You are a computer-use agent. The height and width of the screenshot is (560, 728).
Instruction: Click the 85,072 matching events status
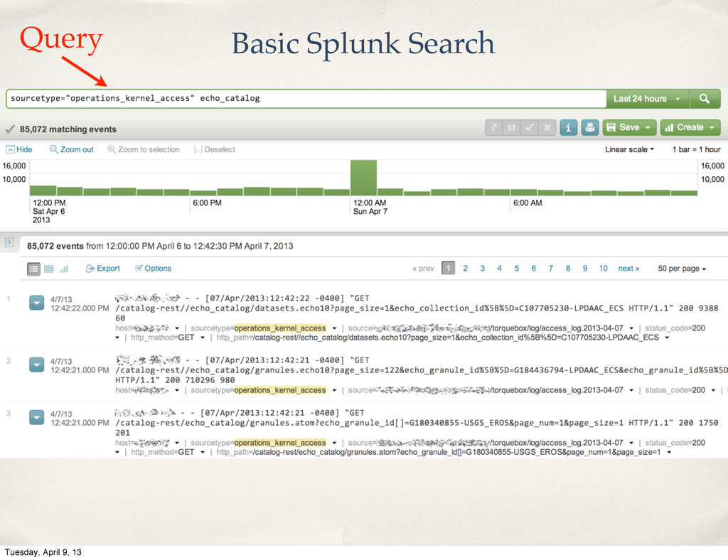tap(68, 129)
